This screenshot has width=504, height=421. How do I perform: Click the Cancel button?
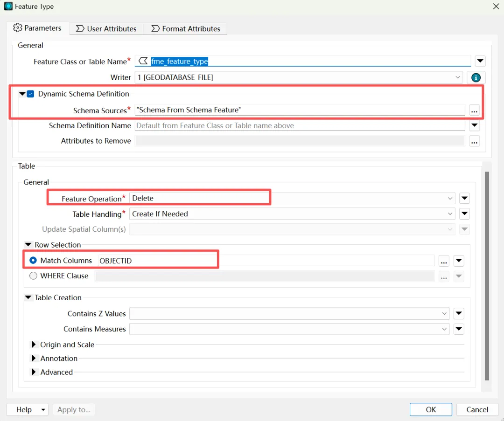click(x=477, y=409)
